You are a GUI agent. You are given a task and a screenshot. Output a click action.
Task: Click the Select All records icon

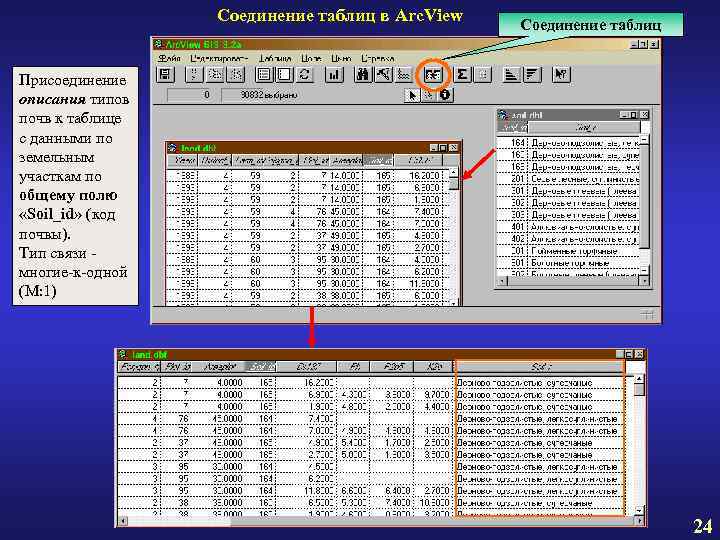264,74
